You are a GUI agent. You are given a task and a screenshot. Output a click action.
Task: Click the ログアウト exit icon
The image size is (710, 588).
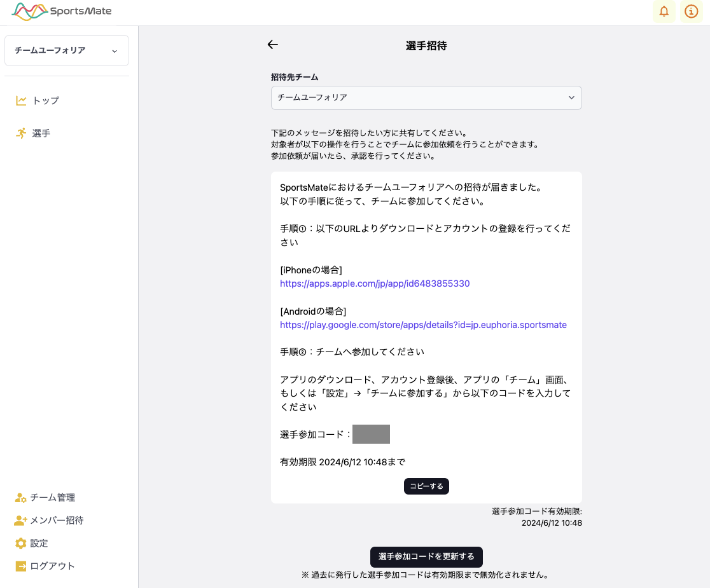(x=20, y=566)
